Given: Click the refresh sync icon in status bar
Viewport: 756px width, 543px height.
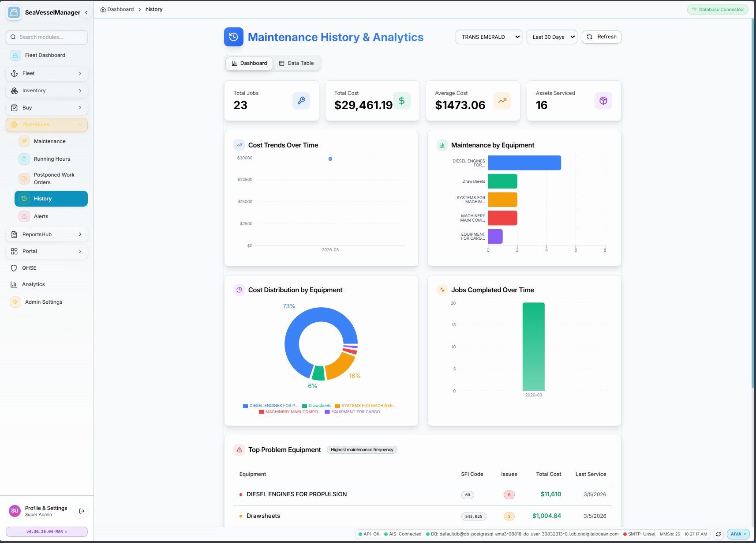Looking at the screenshot, I should tap(718, 534).
